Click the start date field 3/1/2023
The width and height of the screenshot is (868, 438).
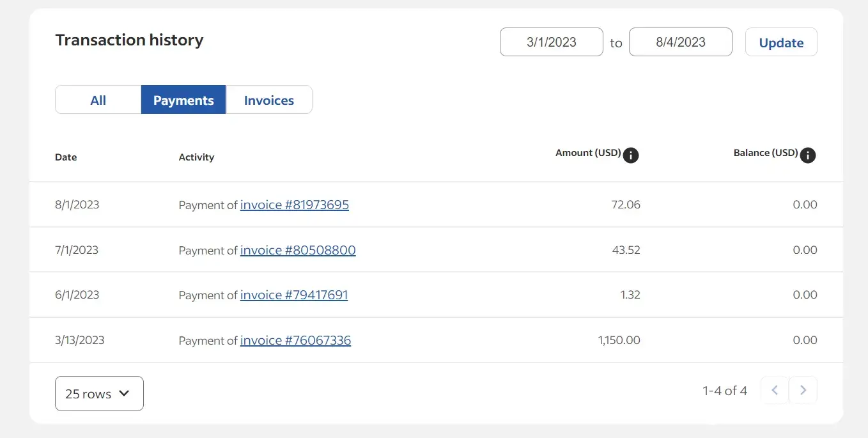[x=551, y=42]
